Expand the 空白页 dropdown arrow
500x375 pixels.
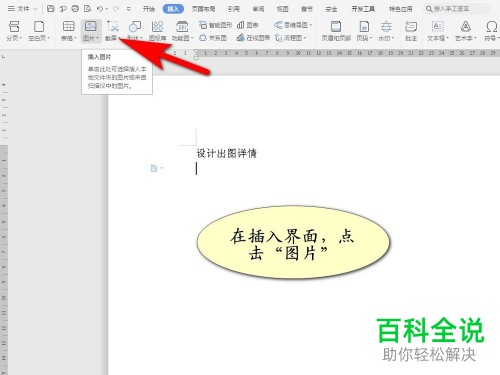(x=49, y=38)
